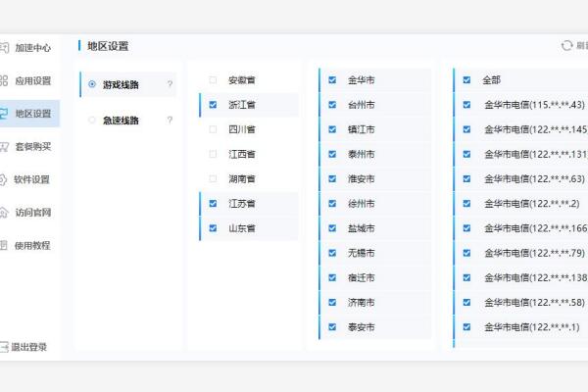
Task: Click the 安徽省 province label
Action: point(242,80)
